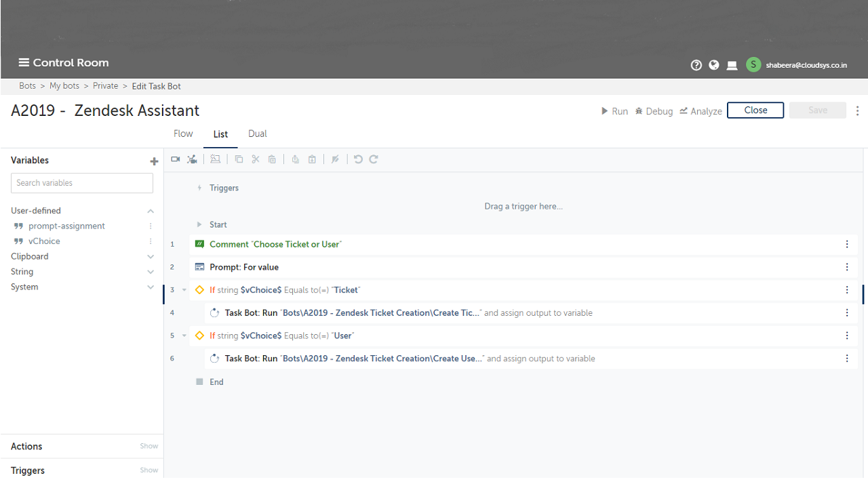The image size is (868, 488).
Task: Go to My bots breadcrumb
Action: pyautogui.click(x=64, y=86)
